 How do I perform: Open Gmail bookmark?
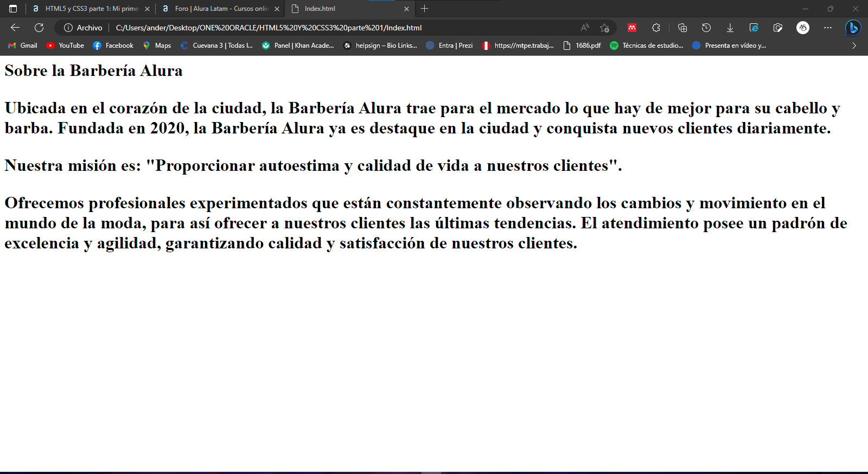pos(23,46)
